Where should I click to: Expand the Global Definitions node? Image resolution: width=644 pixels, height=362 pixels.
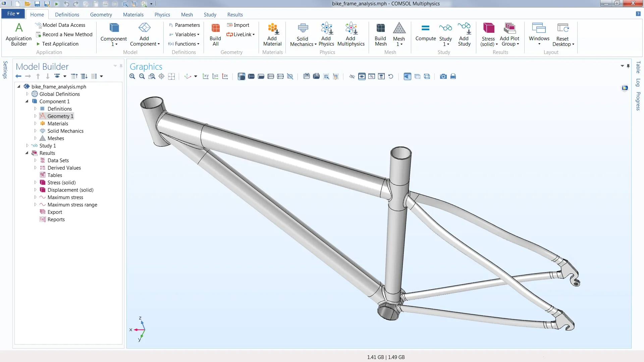(28, 94)
